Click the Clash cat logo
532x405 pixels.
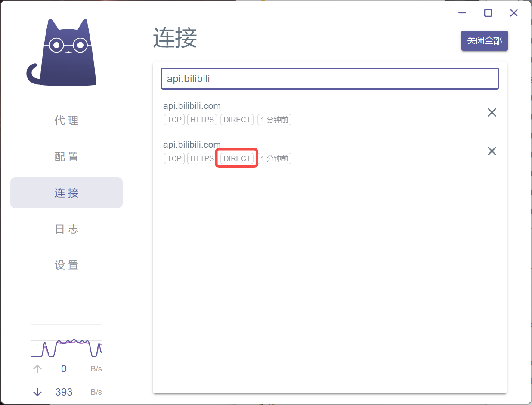point(62,52)
